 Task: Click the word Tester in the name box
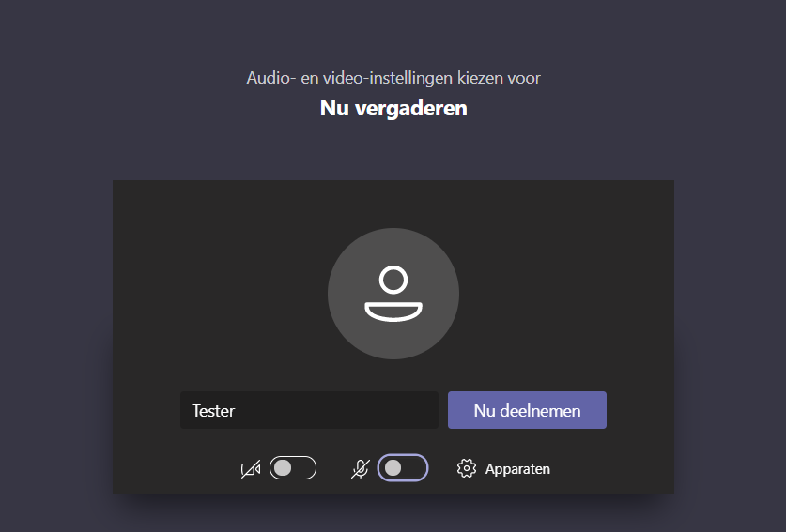[x=213, y=411]
